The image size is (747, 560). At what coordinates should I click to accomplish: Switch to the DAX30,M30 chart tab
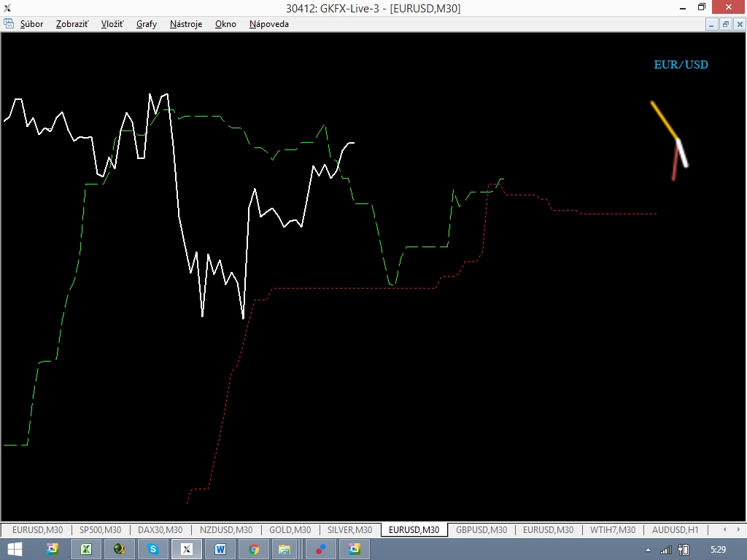(160, 529)
